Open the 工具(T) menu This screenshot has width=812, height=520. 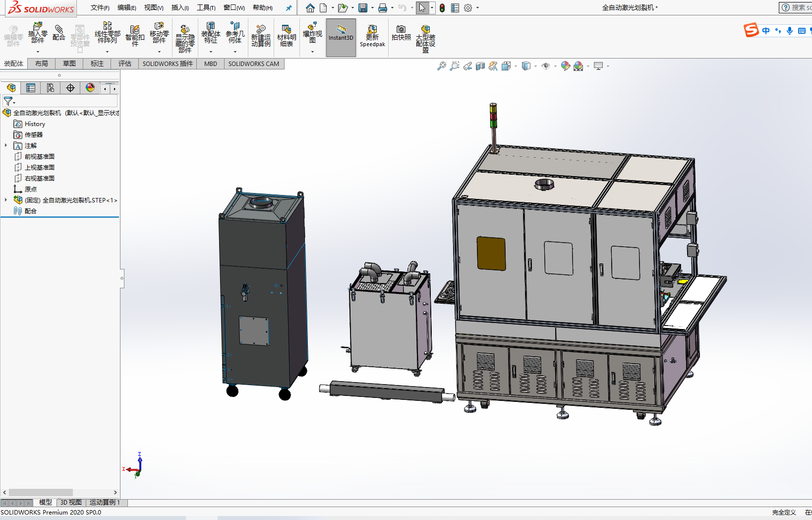206,8
